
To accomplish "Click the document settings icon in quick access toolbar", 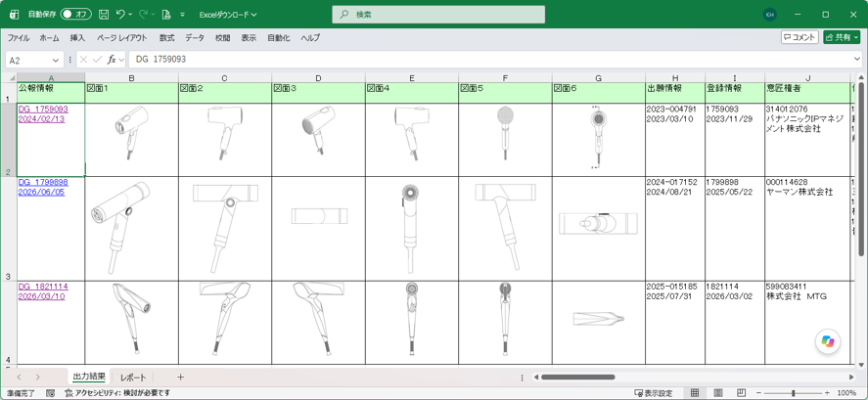I will (x=165, y=15).
